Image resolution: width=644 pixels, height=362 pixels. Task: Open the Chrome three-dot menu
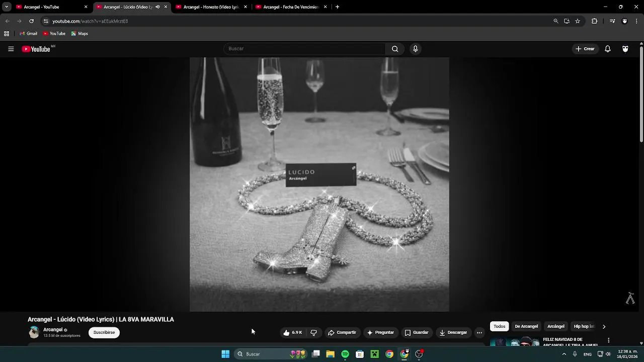click(x=637, y=21)
